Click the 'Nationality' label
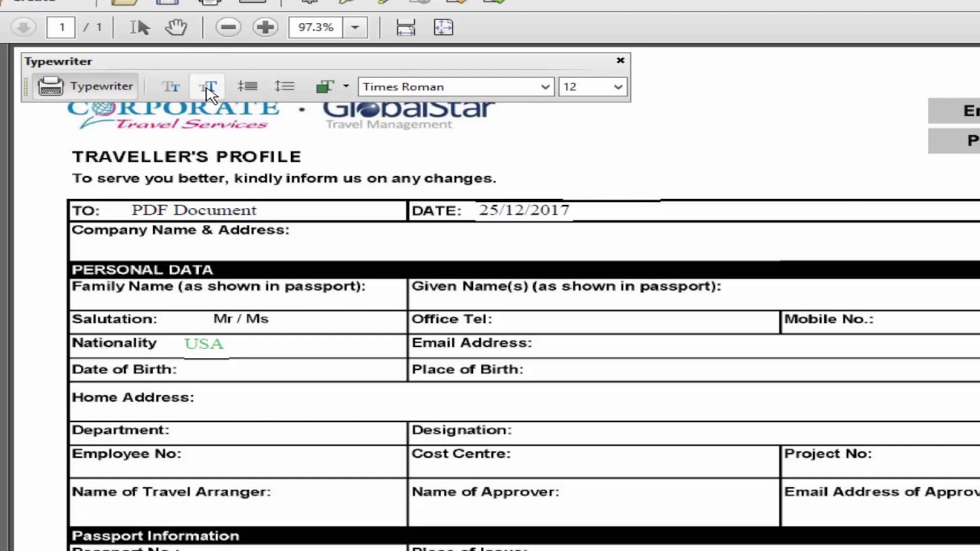Viewport: 980px width, 551px height. pyautogui.click(x=114, y=343)
